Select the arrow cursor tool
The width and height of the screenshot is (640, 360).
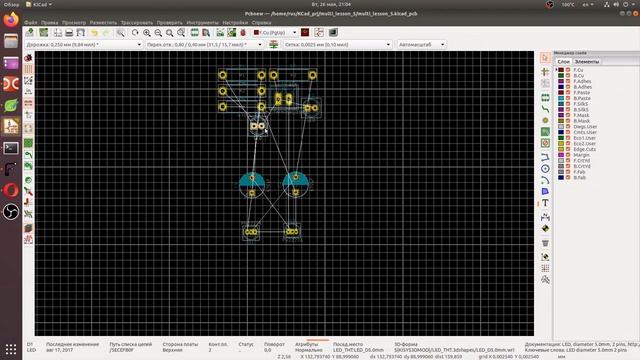[545, 58]
